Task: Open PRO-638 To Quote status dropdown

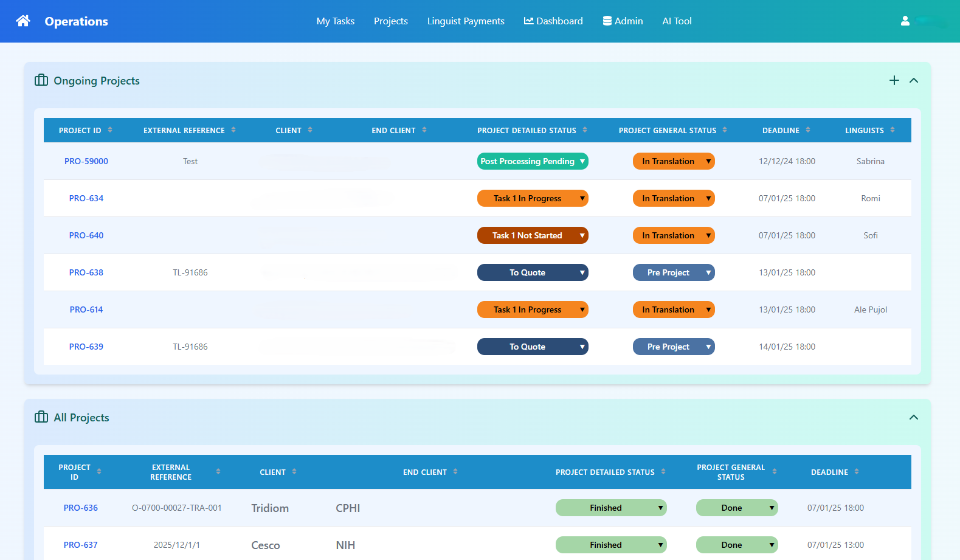Action: pos(533,272)
